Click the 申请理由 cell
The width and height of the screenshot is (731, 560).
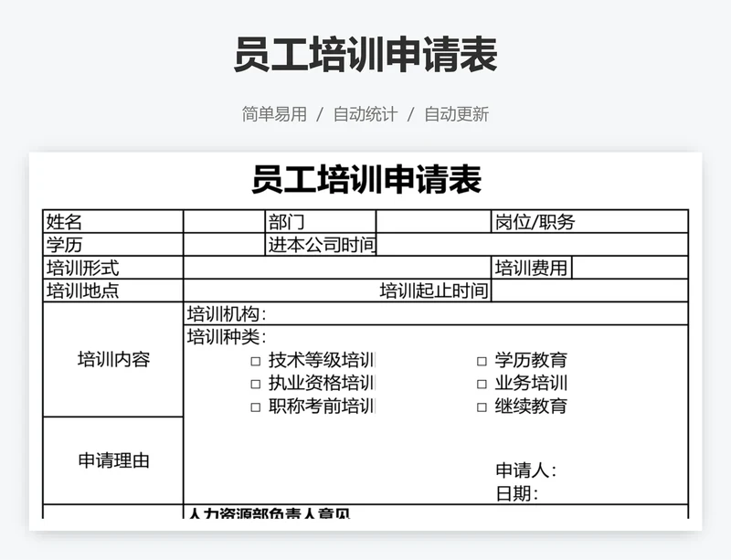pos(113,460)
